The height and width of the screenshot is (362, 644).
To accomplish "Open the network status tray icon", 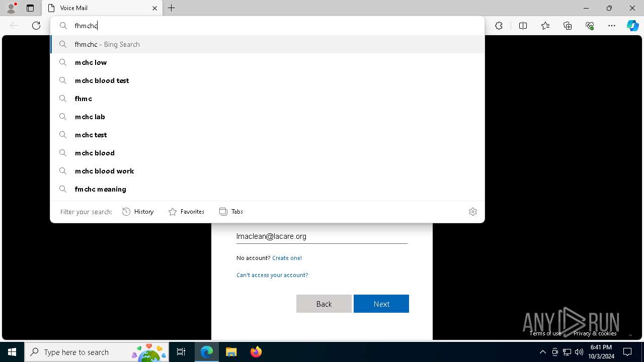I will pyautogui.click(x=567, y=352).
